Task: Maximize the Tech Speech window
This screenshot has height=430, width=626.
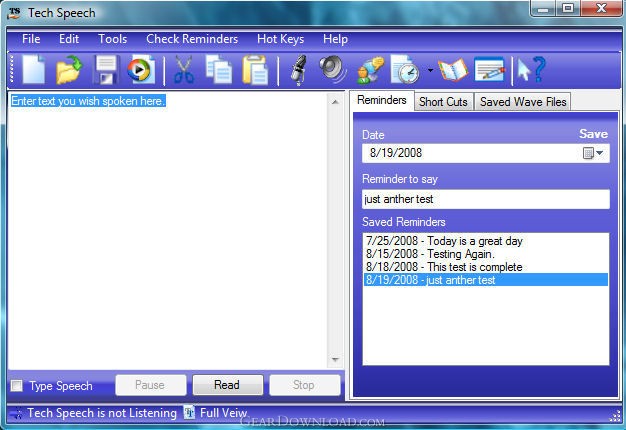Action: coord(568,8)
